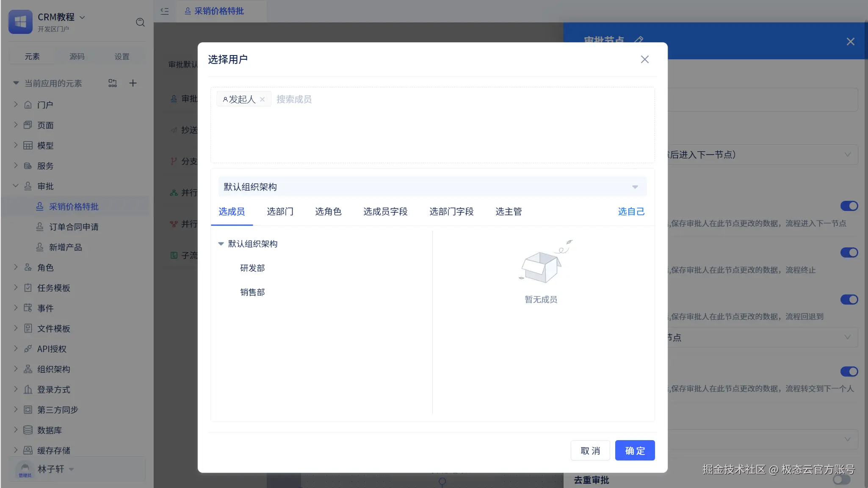Close the 选择用户 dialog
Image resolution: width=868 pixels, height=488 pixels.
644,59
